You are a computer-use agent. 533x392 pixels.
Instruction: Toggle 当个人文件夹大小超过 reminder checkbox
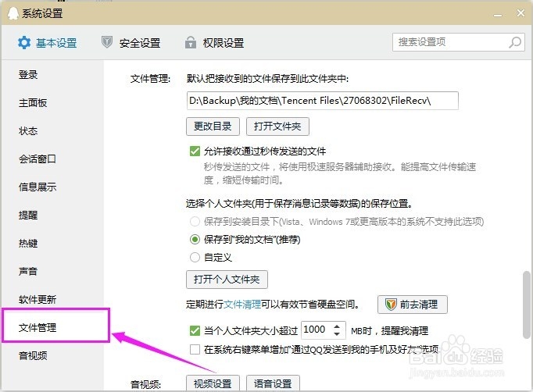(195, 330)
